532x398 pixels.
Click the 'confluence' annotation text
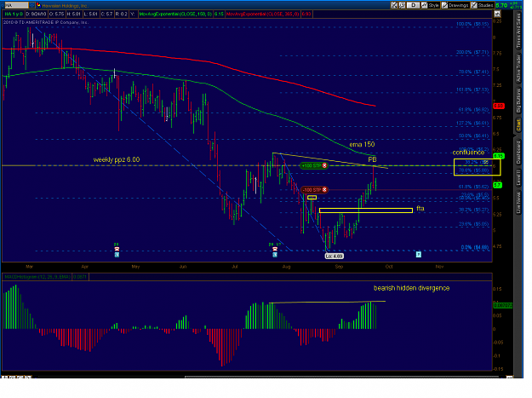[x=468, y=153]
